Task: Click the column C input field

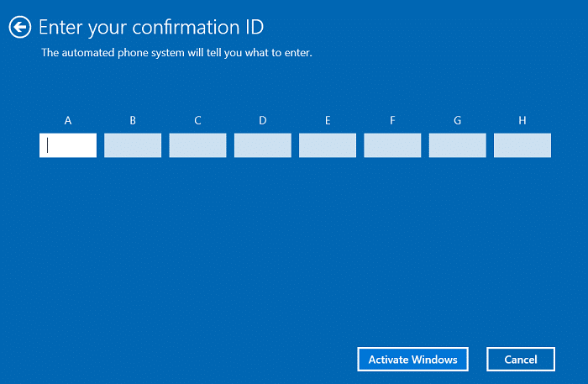Action: click(x=197, y=145)
